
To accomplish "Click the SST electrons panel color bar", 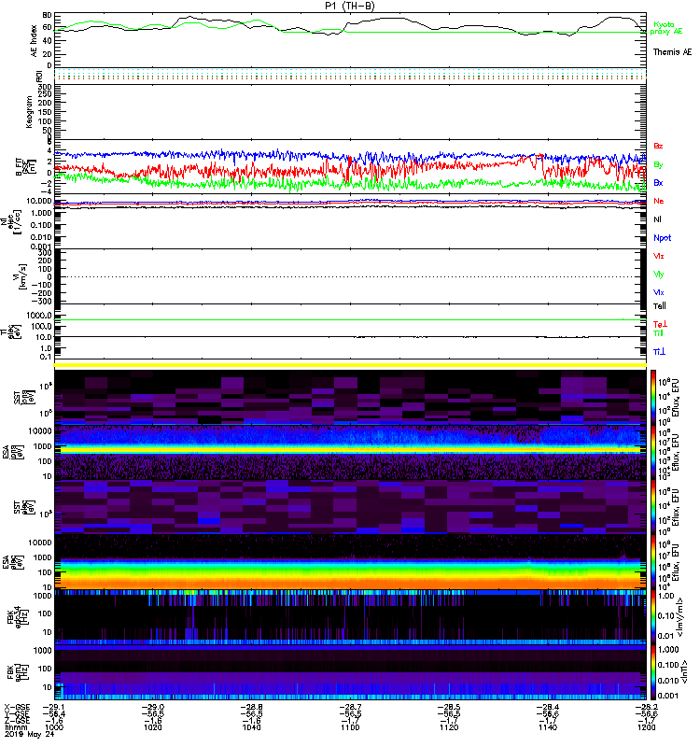I will coord(653,507).
